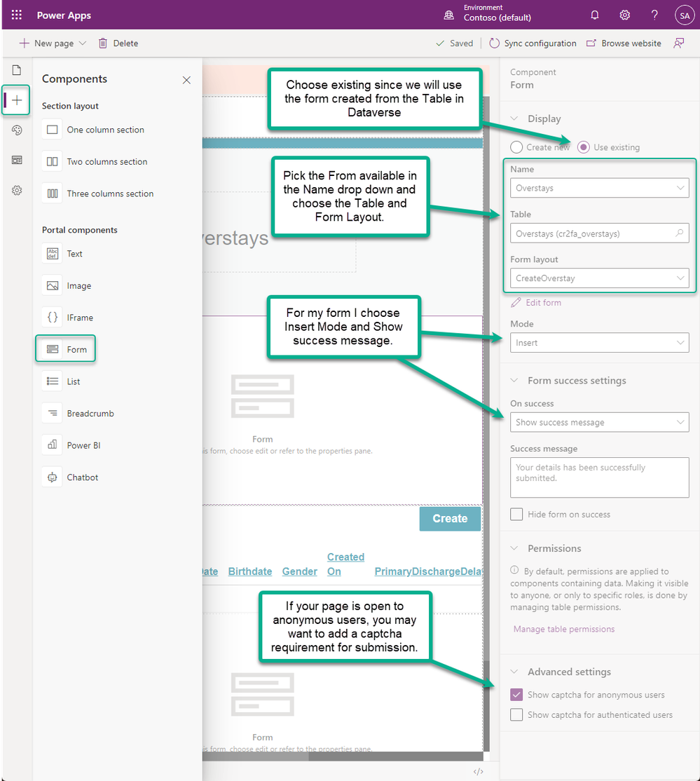Click Browse website
Image resolution: width=700 pixels, height=781 pixels.
[x=624, y=43]
